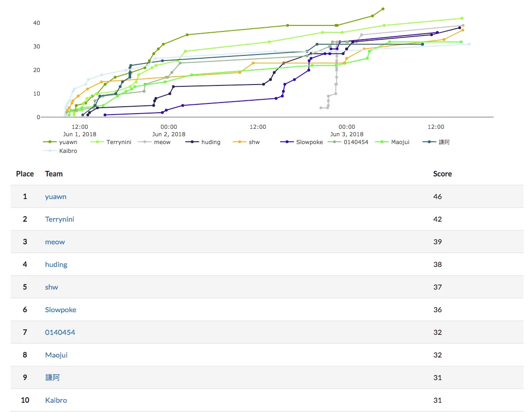Select score 31 in Kaibro's row
The width and height of the screenshot is (532, 412).
pyautogui.click(x=437, y=400)
